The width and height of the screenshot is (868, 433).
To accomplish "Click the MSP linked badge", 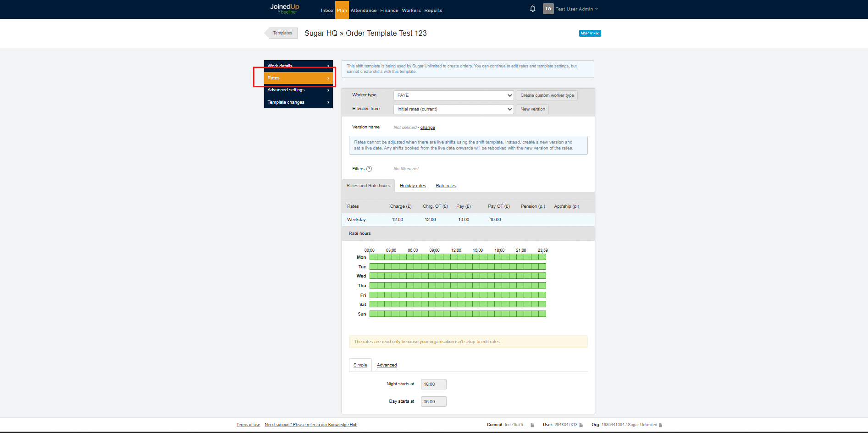I will tap(590, 33).
